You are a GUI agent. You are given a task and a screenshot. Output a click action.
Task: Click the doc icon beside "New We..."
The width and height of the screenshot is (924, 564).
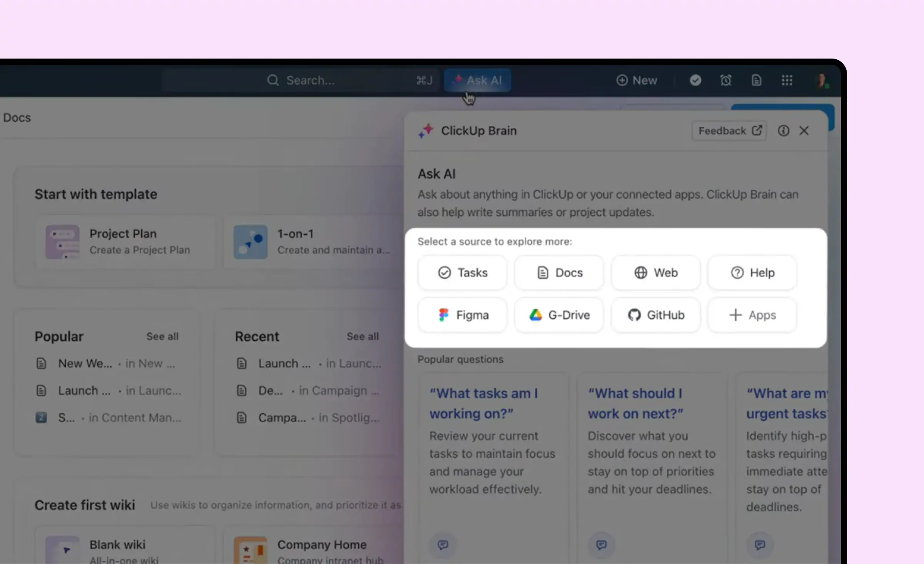pos(41,363)
